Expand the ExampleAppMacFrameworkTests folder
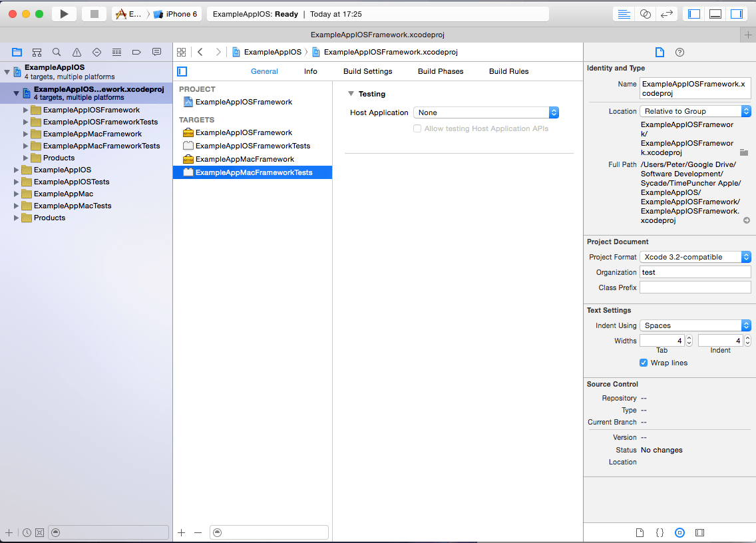Image resolution: width=756 pixels, height=543 pixels. 25,146
